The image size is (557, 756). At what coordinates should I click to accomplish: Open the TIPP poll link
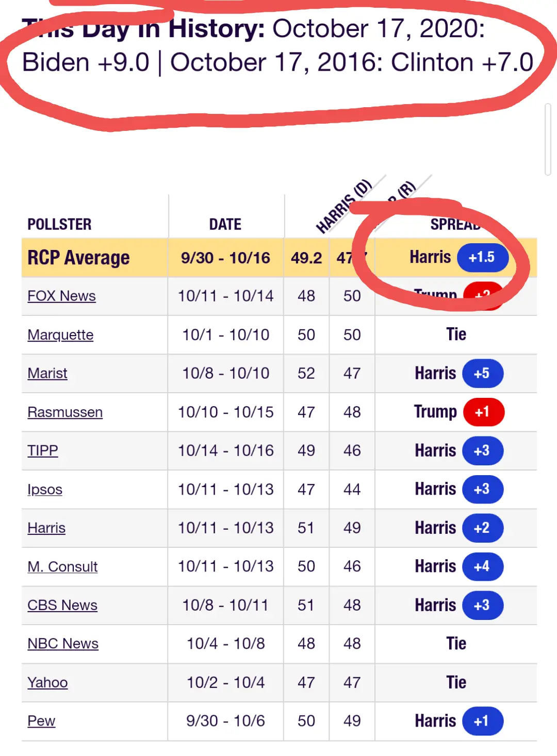(43, 451)
